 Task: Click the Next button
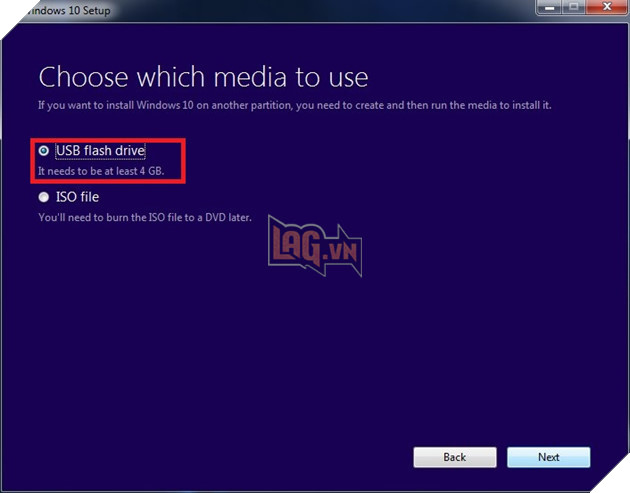(548, 457)
